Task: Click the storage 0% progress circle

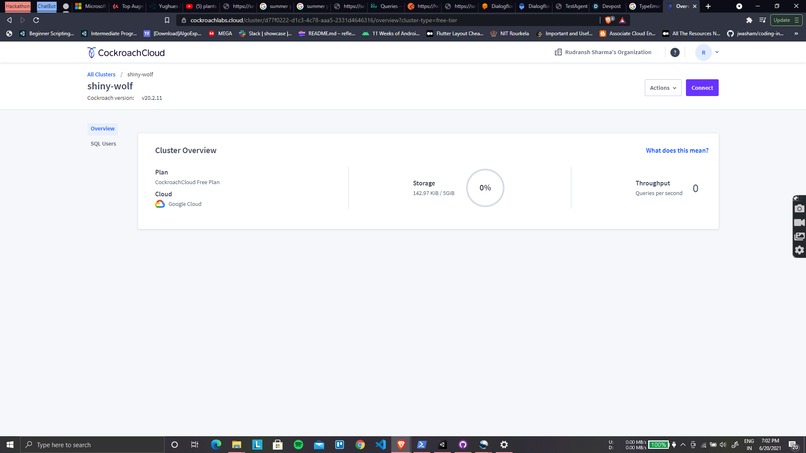Action: pos(485,188)
